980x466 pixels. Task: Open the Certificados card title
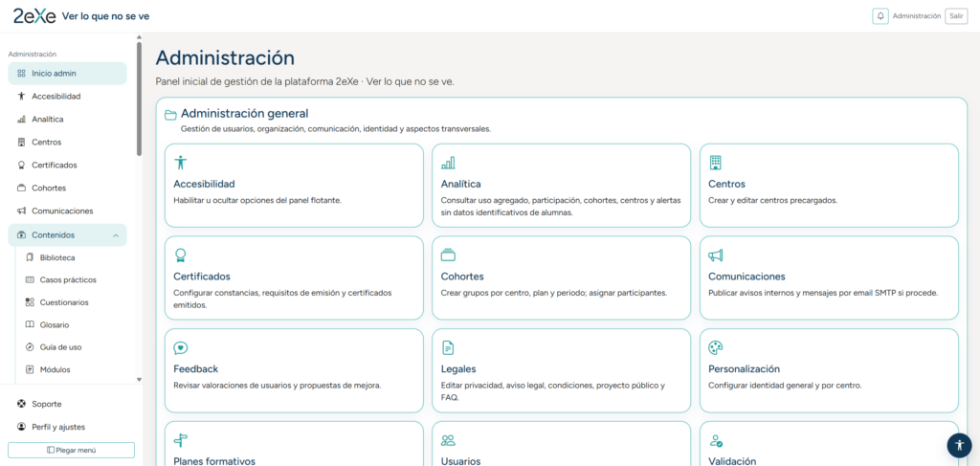202,277
